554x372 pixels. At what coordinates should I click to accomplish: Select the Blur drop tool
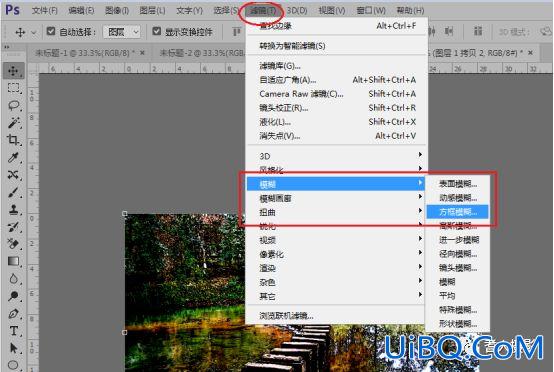tap(13, 279)
